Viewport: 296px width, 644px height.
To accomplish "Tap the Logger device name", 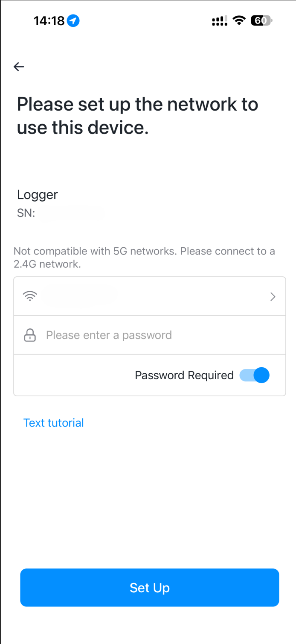I will pyautogui.click(x=38, y=195).
